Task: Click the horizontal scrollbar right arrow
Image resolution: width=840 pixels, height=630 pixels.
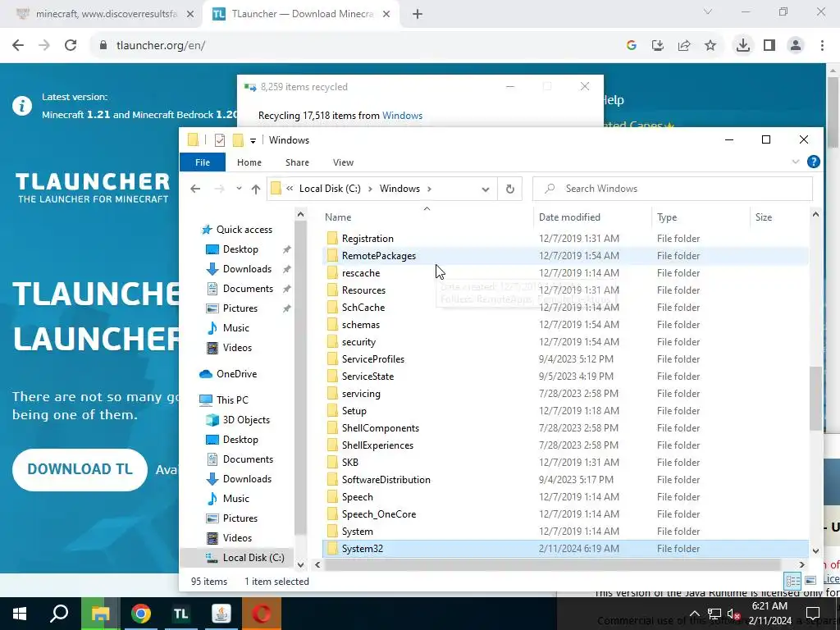Action: [801, 564]
